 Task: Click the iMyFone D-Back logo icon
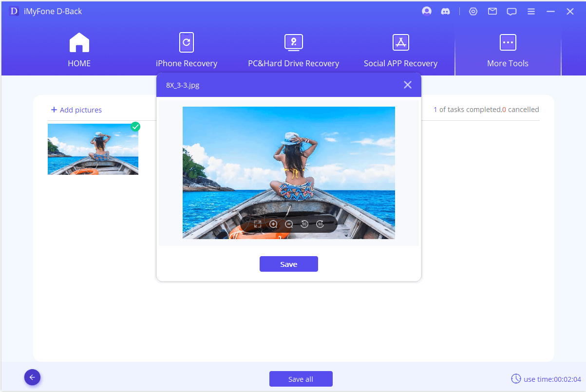pos(14,11)
